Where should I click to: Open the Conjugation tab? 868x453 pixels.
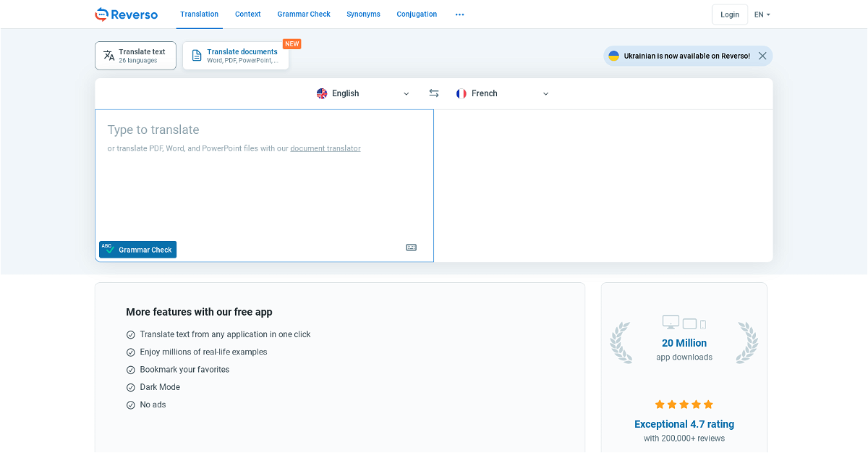[417, 14]
